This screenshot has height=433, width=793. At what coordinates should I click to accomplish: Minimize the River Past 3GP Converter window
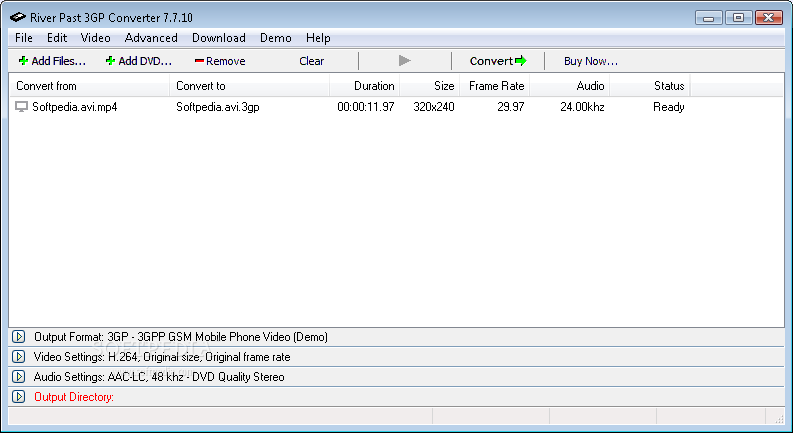pos(709,18)
